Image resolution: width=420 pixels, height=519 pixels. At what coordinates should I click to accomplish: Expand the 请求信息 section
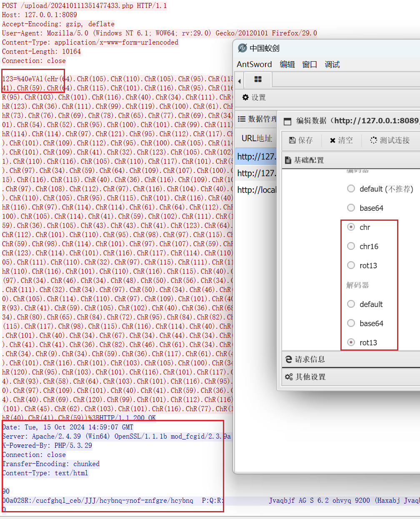(351, 359)
